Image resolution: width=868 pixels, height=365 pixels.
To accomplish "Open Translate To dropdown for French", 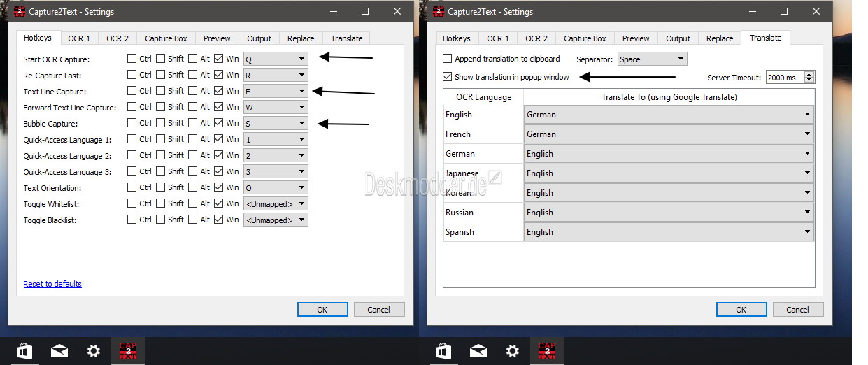I will click(669, 134).
